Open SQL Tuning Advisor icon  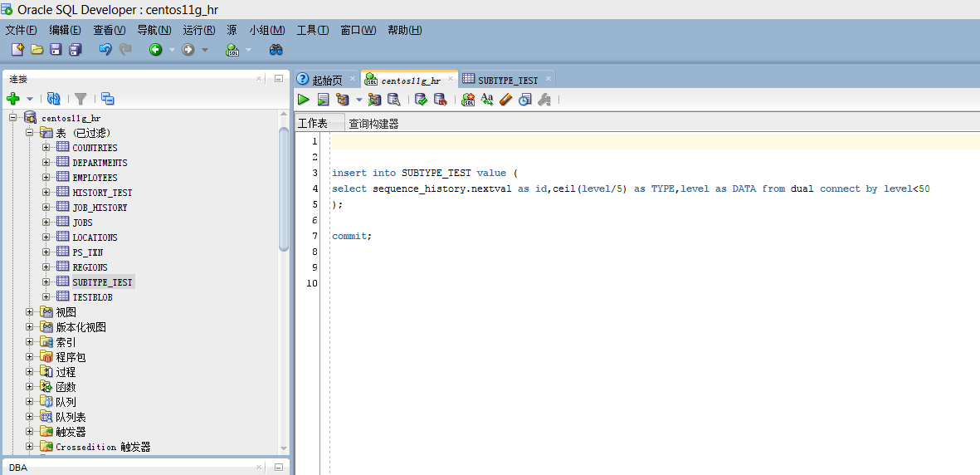394,99
